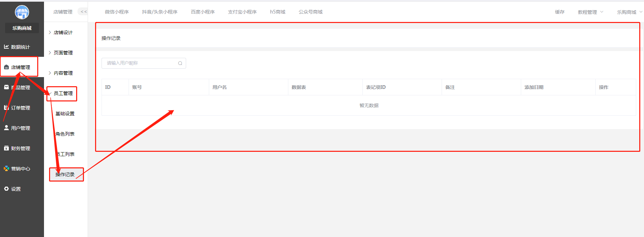The width and height of the screenshot is (644, 237).
Task: Switch to 支付宝小程序 tab
Action: [x=242, y=12]
